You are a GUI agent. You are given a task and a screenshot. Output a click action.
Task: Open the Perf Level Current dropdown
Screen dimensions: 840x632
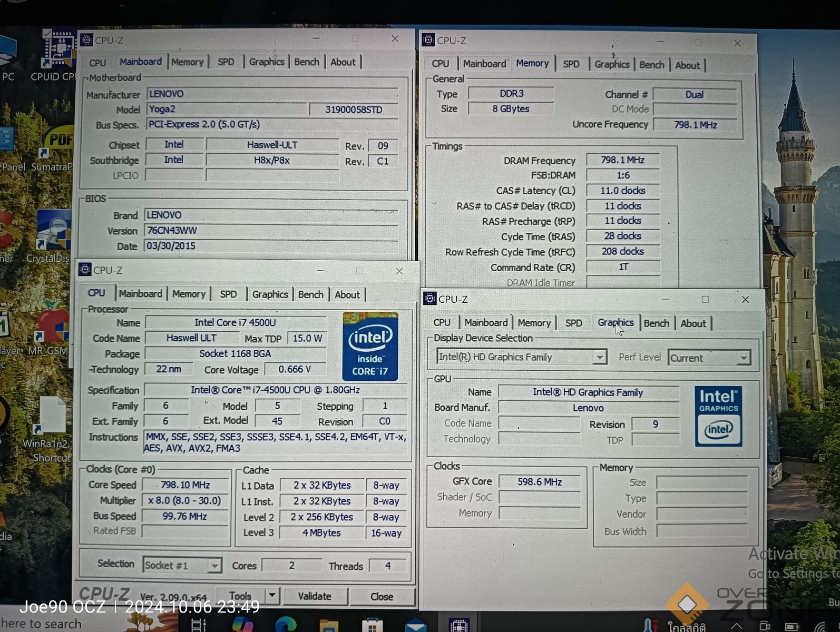click(743, 358)
